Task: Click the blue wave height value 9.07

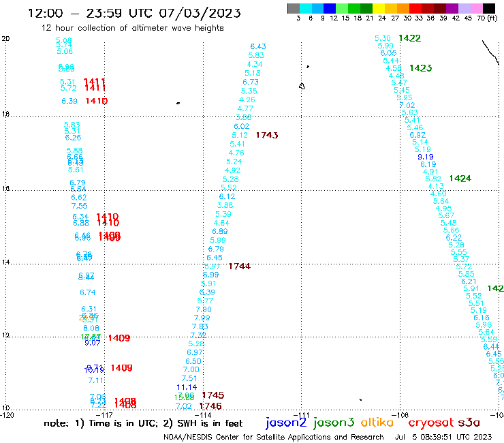Action: tap(93, 343)
